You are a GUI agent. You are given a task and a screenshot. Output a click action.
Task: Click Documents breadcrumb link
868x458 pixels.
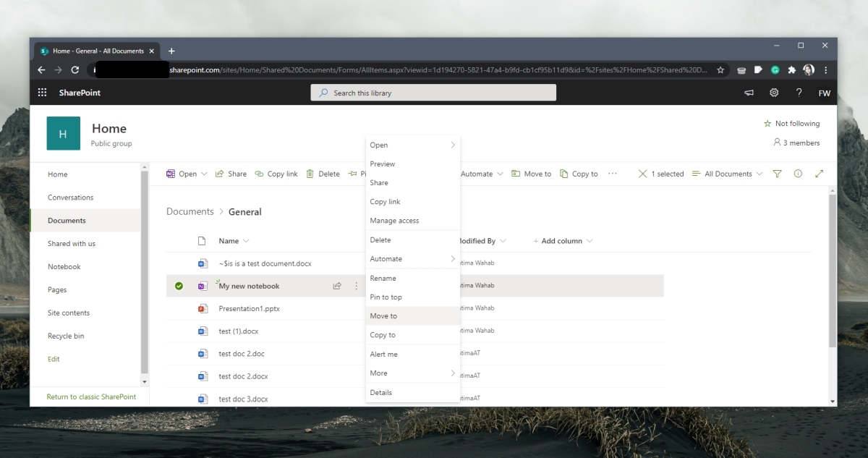click(x=190, y=212)
